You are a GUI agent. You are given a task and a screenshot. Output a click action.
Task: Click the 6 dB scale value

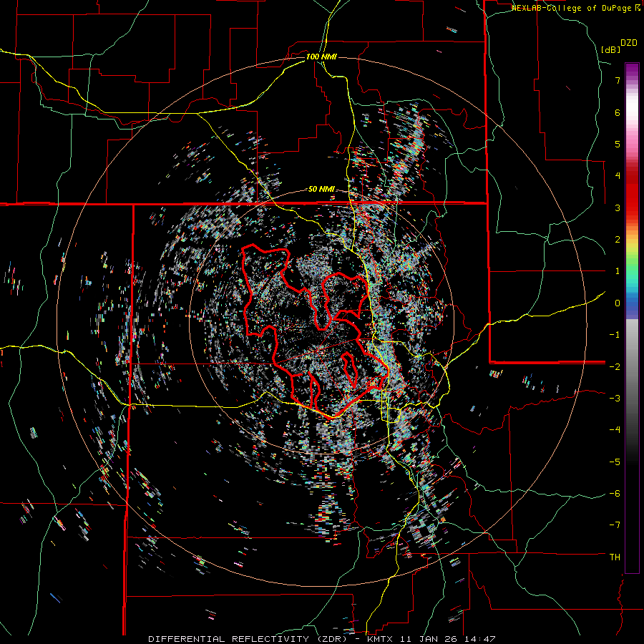(618, 112)
